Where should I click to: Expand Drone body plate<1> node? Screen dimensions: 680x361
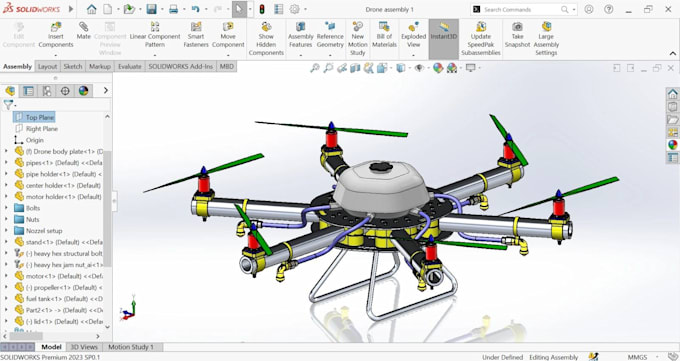pos(6,151)
